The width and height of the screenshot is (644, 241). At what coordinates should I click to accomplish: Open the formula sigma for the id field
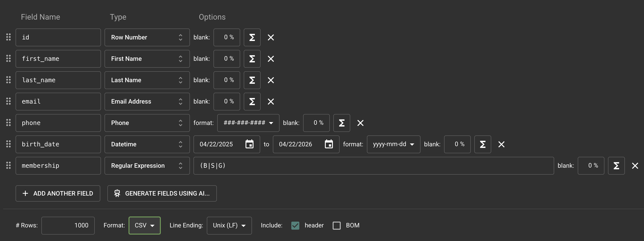pyautogui.click(x=252, y=37)
